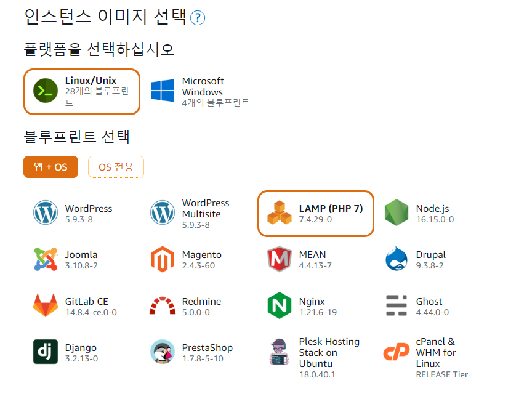Click version text 1.7.8-5-10
Screen dimensions: 532x399
coord(203,358)
